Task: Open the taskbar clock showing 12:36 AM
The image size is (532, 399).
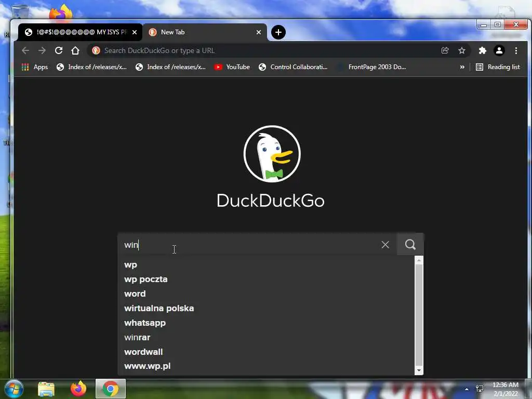Action: (506, 389)
